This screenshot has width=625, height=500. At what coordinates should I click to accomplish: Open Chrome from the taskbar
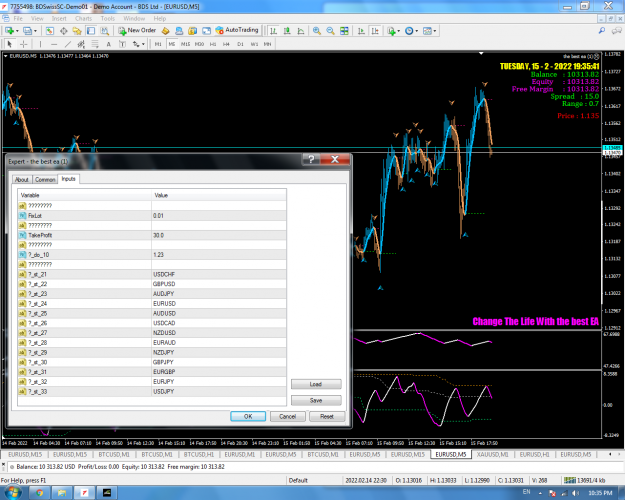39,492
